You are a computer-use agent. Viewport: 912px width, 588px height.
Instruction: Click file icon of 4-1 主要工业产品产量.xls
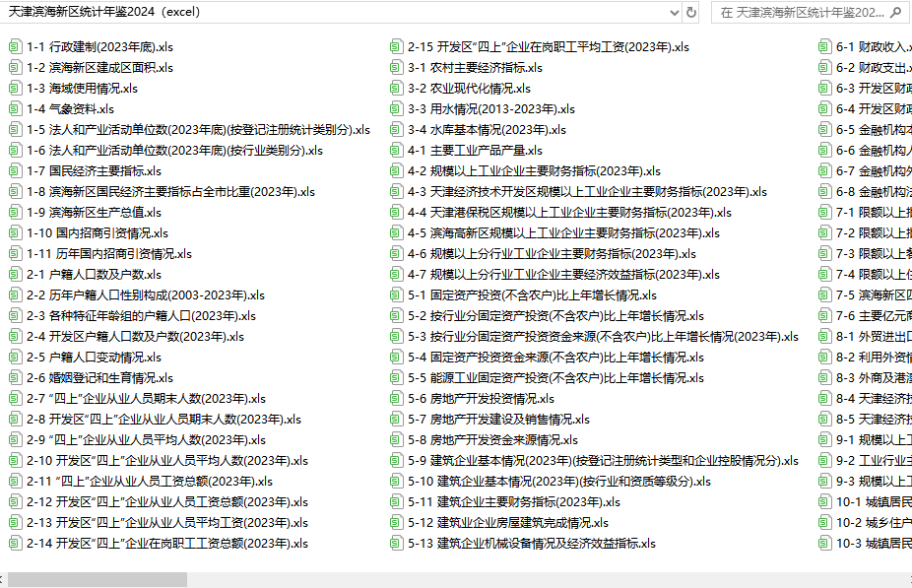397,150
